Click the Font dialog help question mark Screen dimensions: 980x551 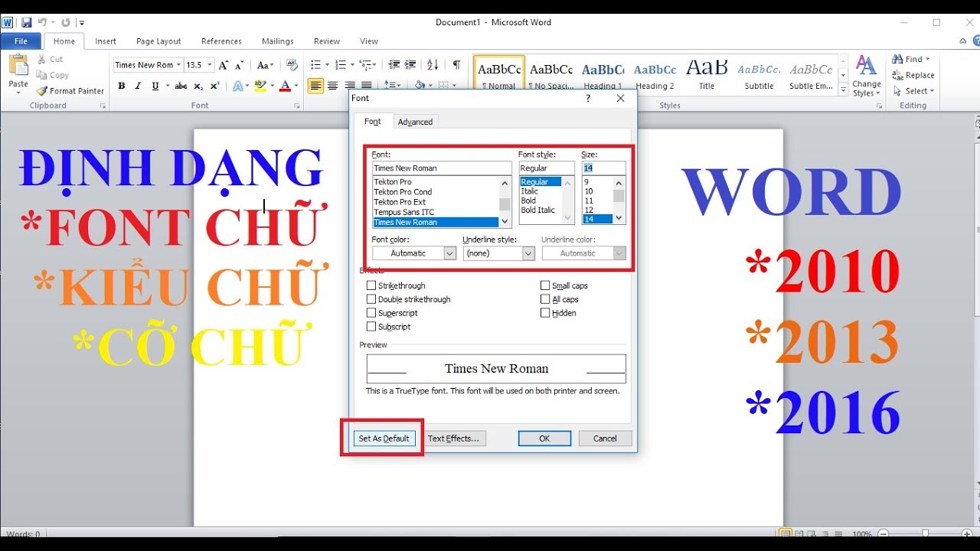588,98
